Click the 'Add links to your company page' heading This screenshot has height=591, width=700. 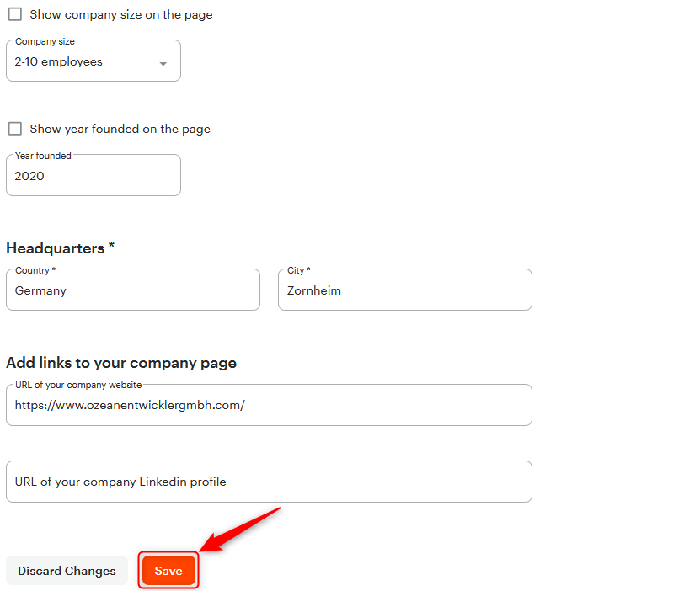[x=121, y=363]
